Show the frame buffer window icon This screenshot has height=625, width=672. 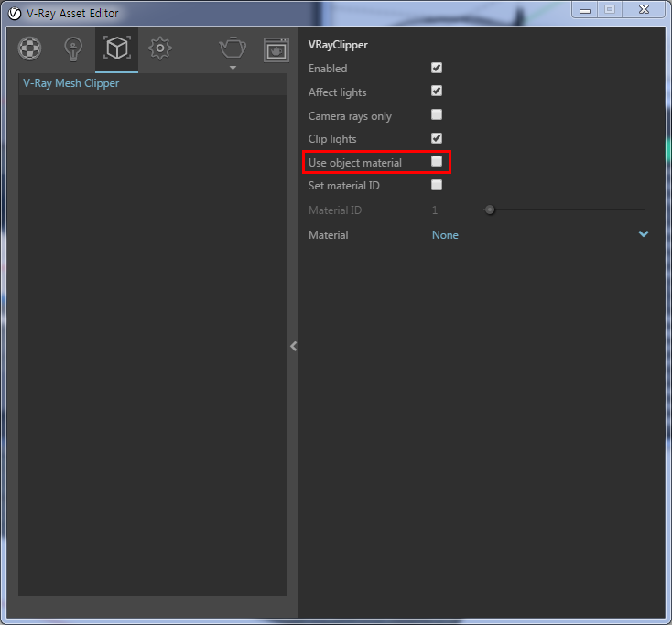pos(276,49)
